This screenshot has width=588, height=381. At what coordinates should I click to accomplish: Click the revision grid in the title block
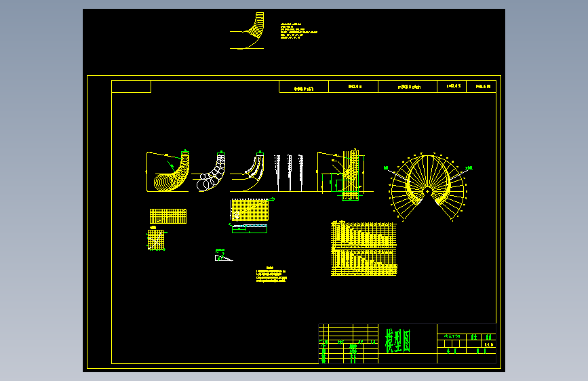tap(349, 344)
